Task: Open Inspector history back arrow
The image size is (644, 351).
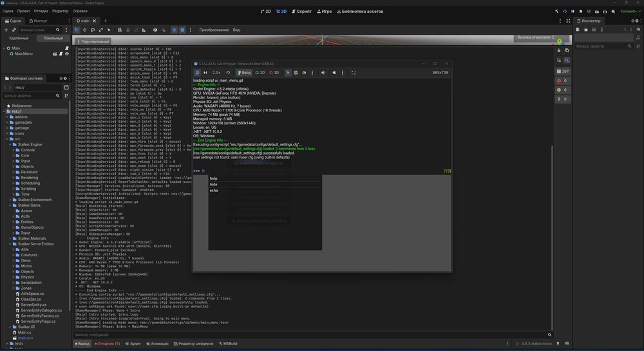Action: tap(625, 30)
